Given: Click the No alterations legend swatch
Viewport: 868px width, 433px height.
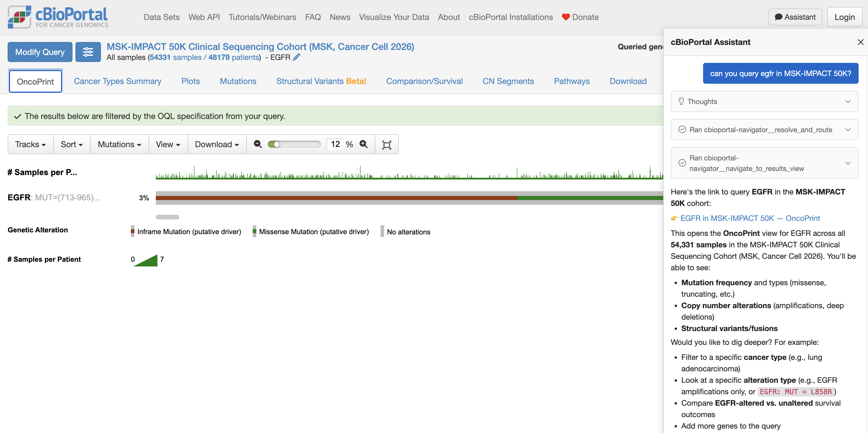Looking at the screenshot, I should point(382,231).
